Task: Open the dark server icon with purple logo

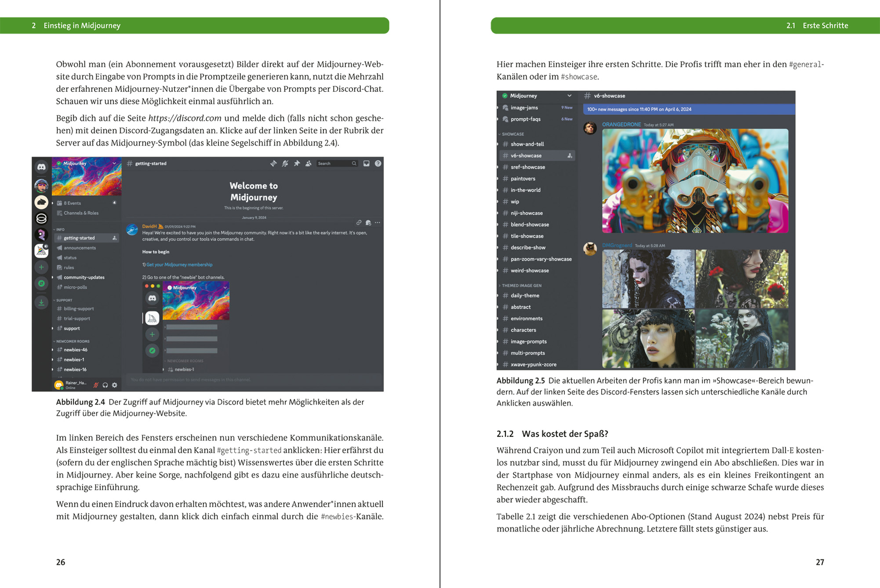Action: point(41,234)
